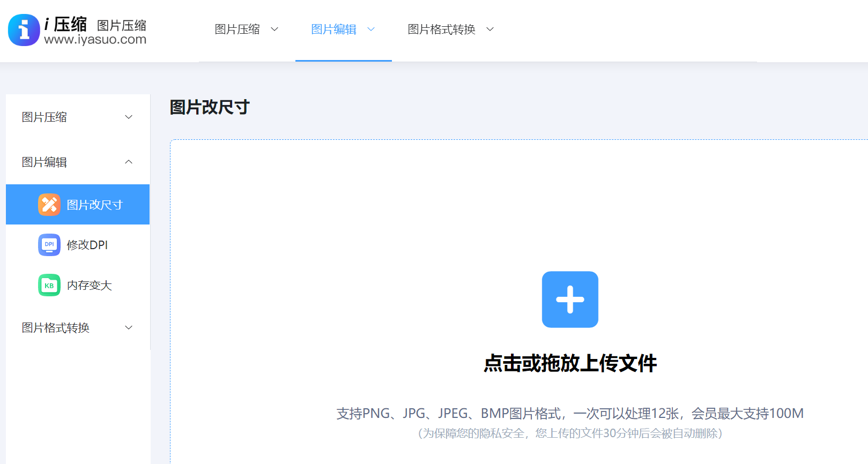
Task: Click the blue DPI monitor icon
Action: [x=49, y=245]
